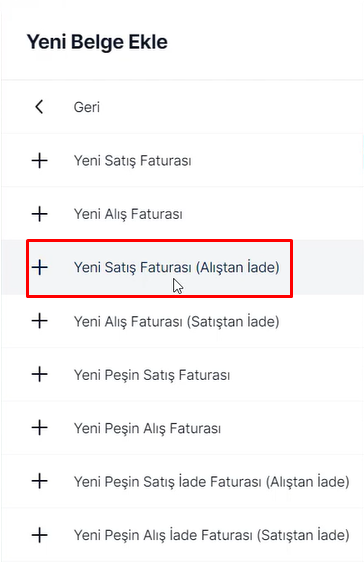364x562 pixels.
Task: Click the Yeni Belge Ekle panel heading
Action: 97,42
